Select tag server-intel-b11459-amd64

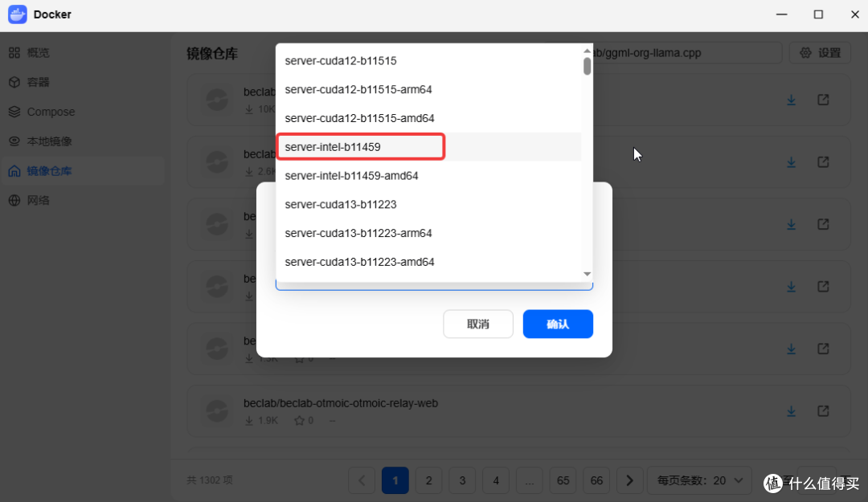pos(428,176)
